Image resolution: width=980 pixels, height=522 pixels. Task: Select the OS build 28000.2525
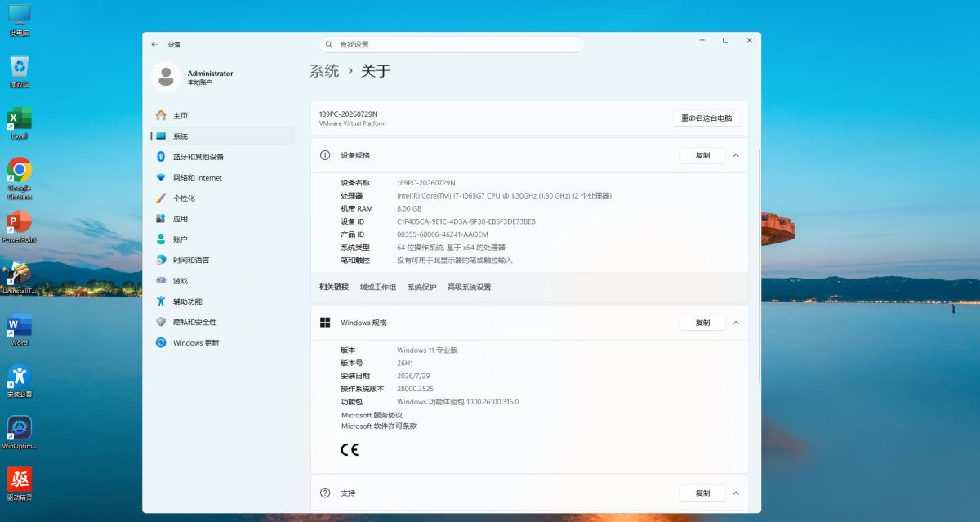416,389
